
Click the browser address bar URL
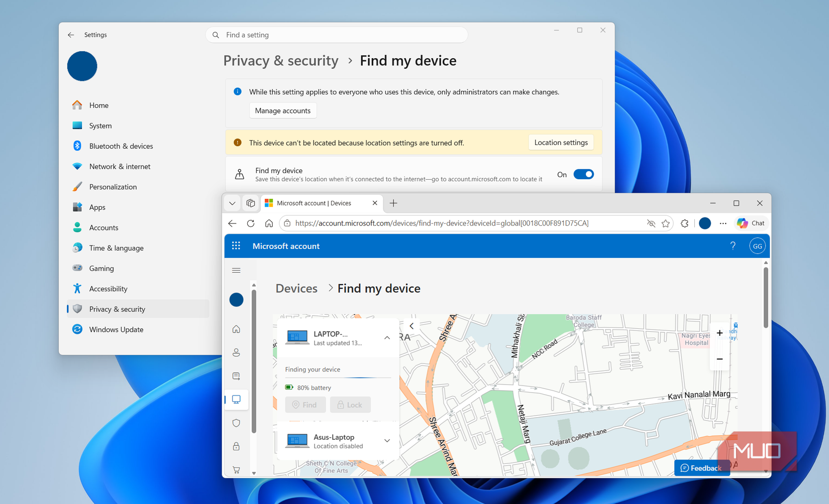442,223
